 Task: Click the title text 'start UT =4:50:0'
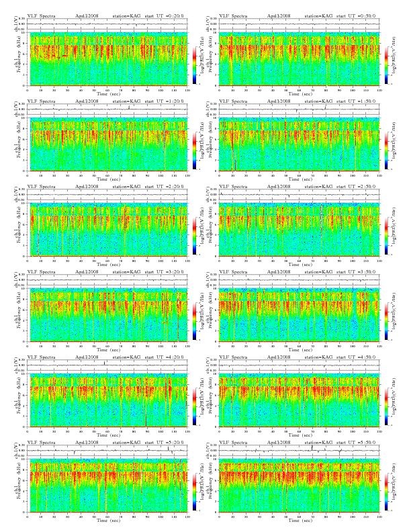[356, 357]
